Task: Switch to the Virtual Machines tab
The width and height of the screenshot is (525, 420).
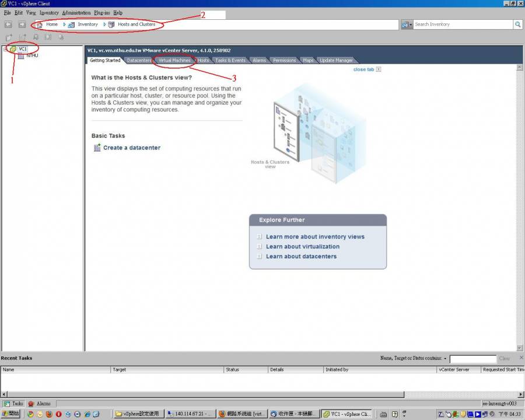Action: click(x=174, y=60)
